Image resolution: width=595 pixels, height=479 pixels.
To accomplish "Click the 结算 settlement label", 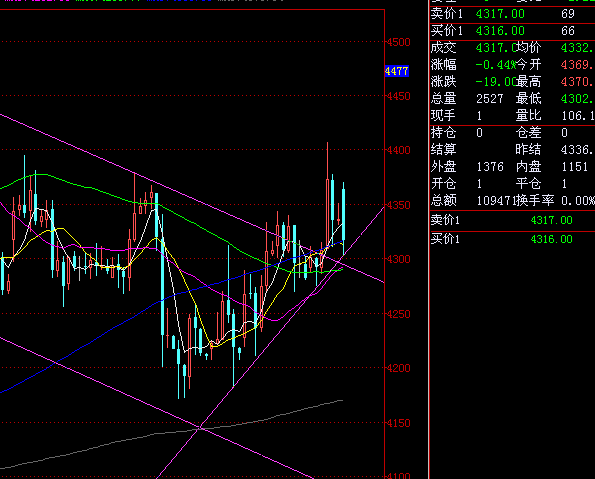I will click(443, 150).
